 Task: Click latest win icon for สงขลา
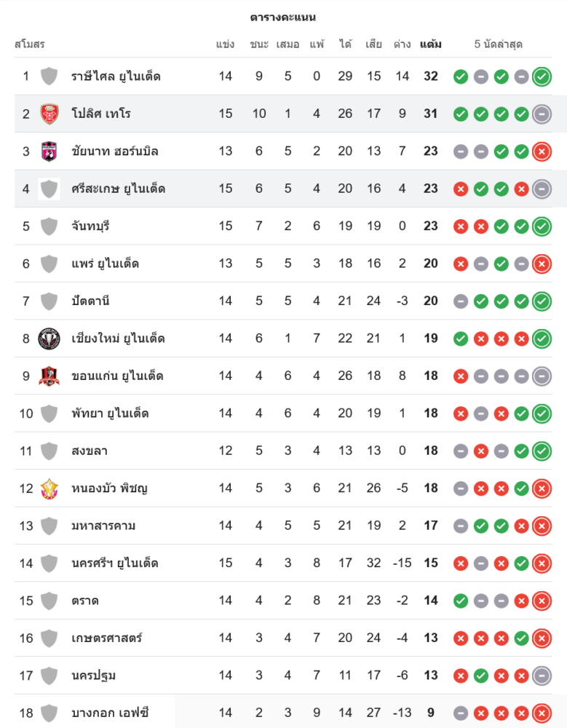click(x=542, y=451)
